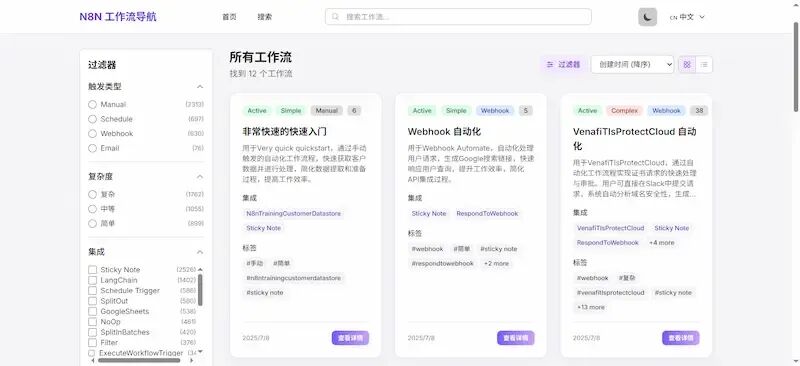Check the GoogleSheets integration box

(x=92, y=311)
